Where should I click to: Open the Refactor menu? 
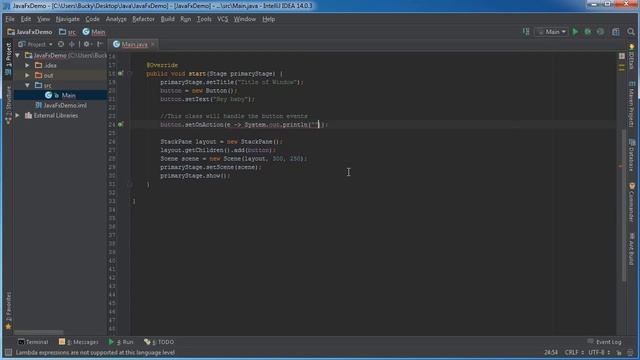[143, 19]
